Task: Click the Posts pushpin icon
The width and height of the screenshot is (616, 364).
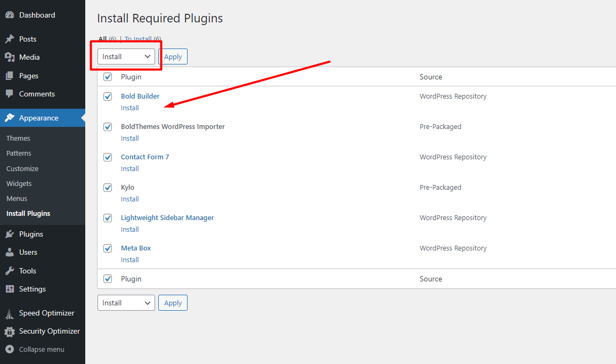Action: [10, 39]
